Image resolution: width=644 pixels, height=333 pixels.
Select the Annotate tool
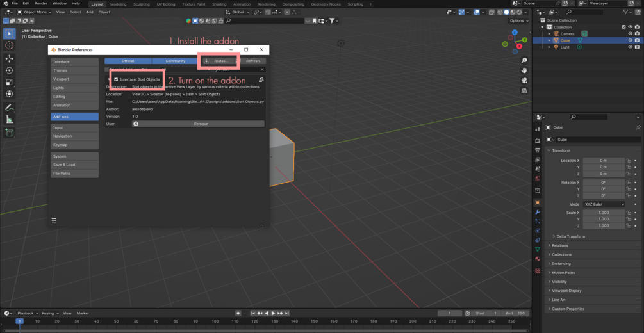tap(9, 108)
